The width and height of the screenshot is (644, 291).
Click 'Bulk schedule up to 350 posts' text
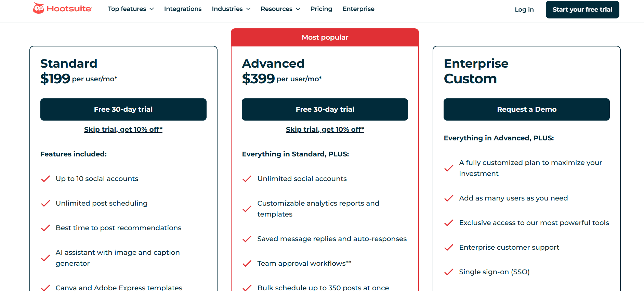click(323, 288)
